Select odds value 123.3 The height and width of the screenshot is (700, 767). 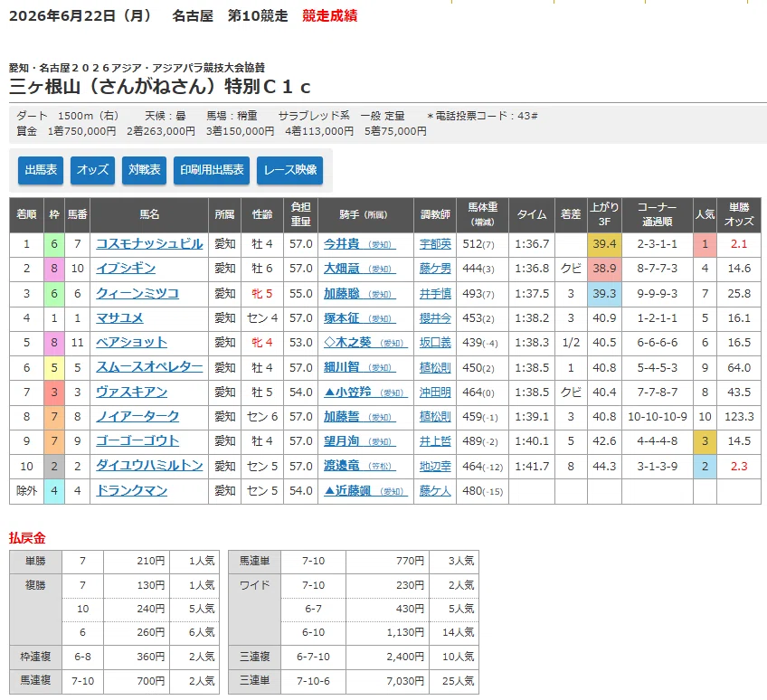click(x=739, y=417)
